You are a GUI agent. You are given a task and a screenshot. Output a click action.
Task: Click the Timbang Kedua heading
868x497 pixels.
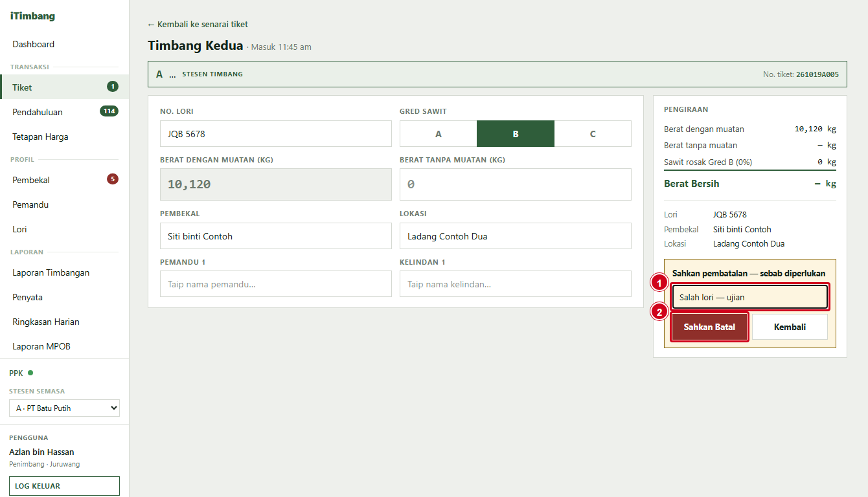(x=196, y=45)
